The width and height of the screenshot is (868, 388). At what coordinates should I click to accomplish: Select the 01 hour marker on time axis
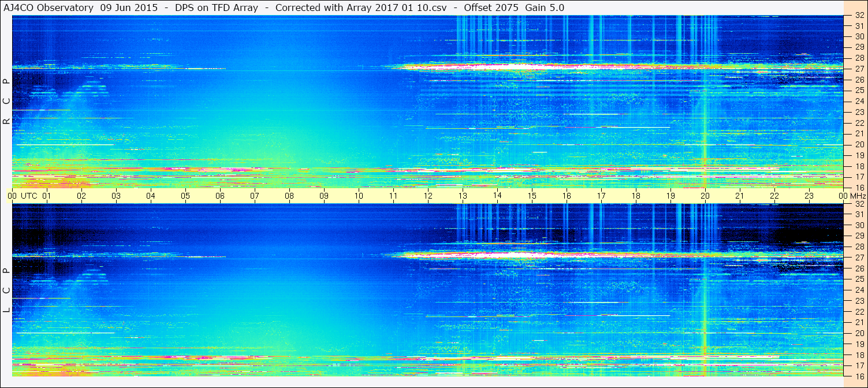[x=47, y=196]
